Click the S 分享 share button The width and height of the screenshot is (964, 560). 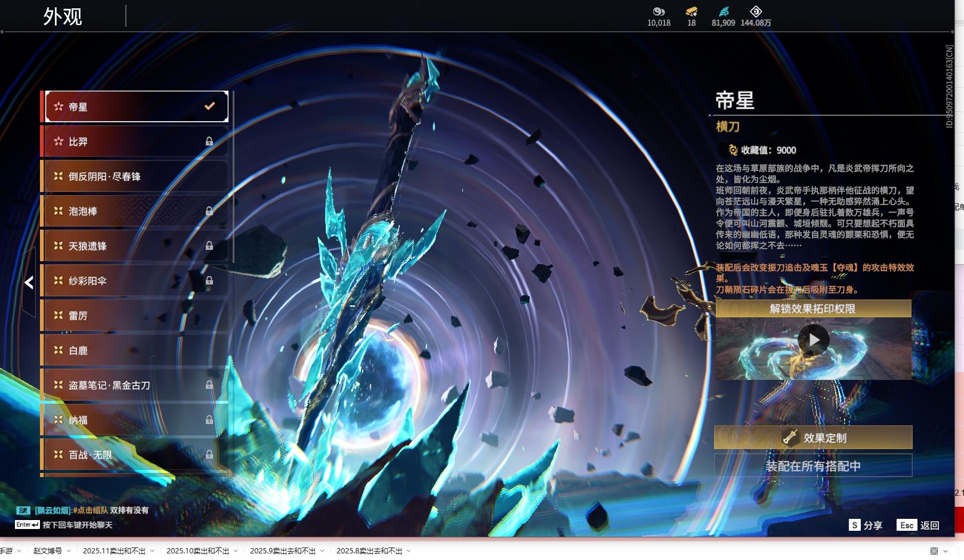tap(866, 525)
